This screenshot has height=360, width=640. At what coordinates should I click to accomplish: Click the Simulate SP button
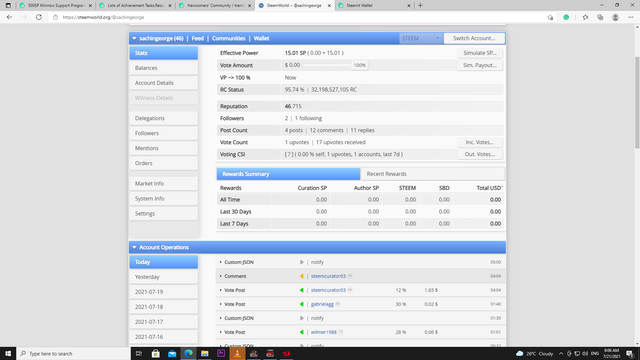click(x=480, y=53)
